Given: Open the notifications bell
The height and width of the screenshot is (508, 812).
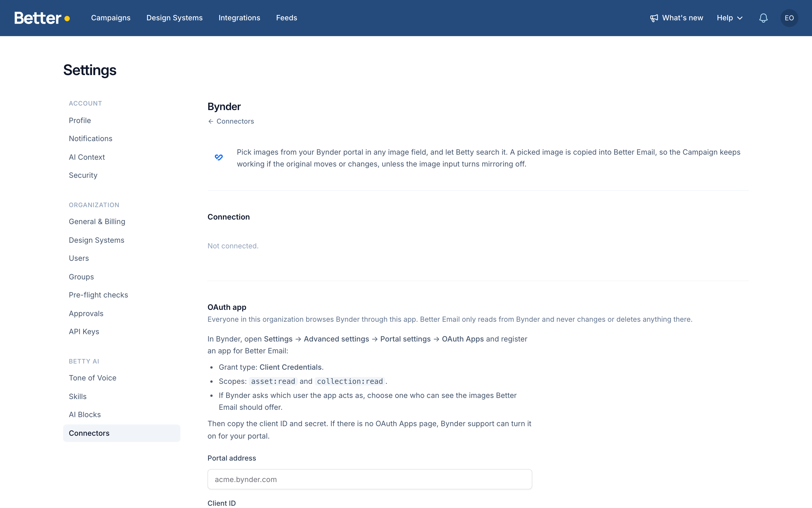Looking at the screenshot, I should click(763, 18).
